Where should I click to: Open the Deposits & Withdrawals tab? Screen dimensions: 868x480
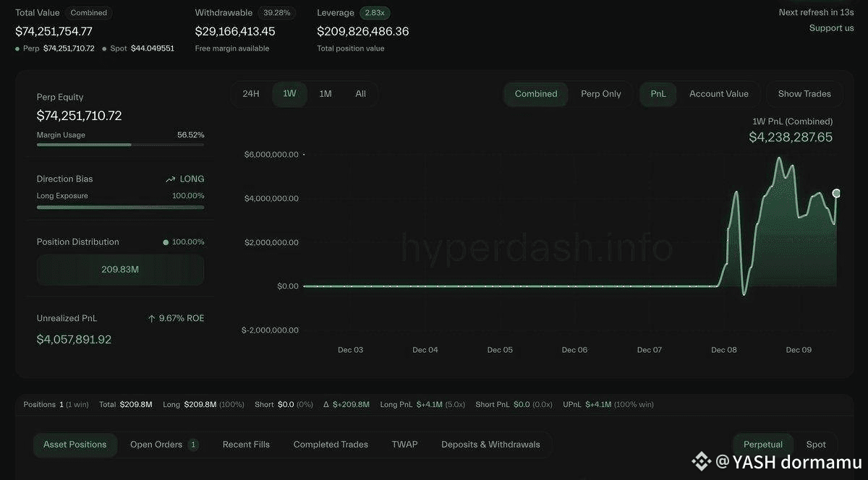tap(490, 445)
